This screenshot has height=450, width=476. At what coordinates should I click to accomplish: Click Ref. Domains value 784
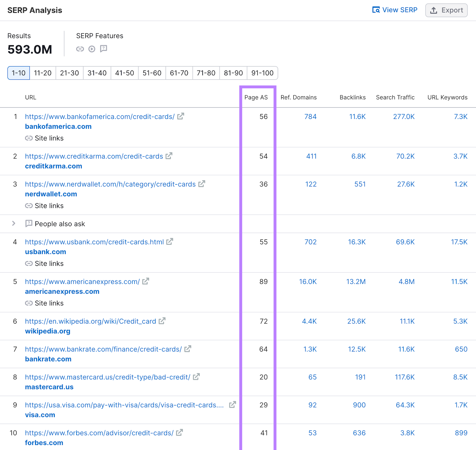pyautogui.click(x=310, y=117)
